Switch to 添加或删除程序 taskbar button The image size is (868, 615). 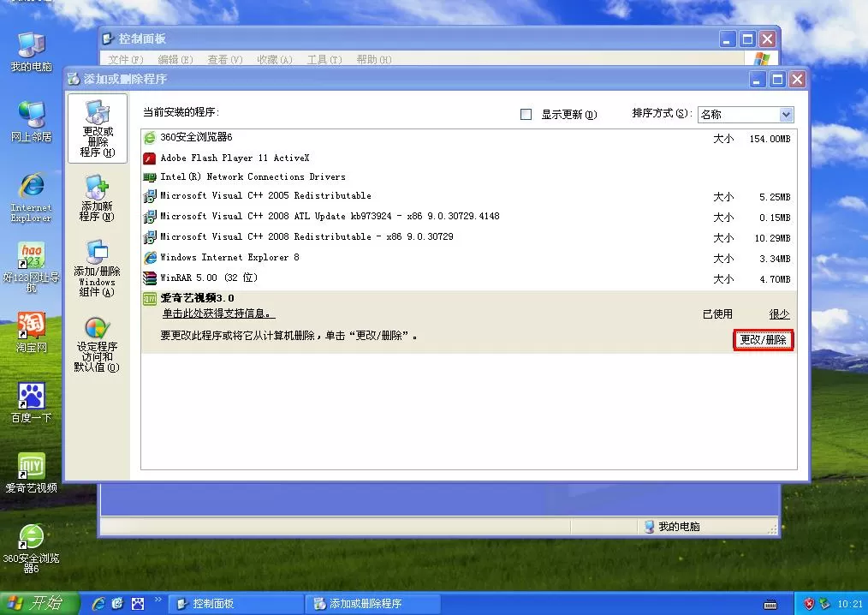tap(372, 604)
